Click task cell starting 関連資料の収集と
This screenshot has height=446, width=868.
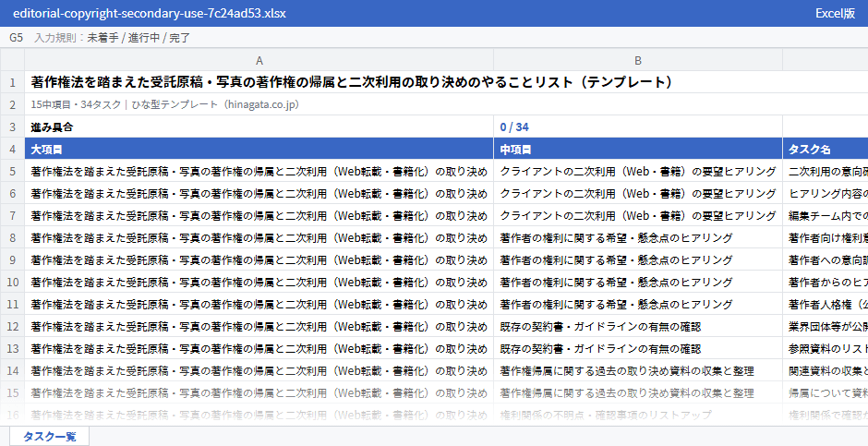826,371
